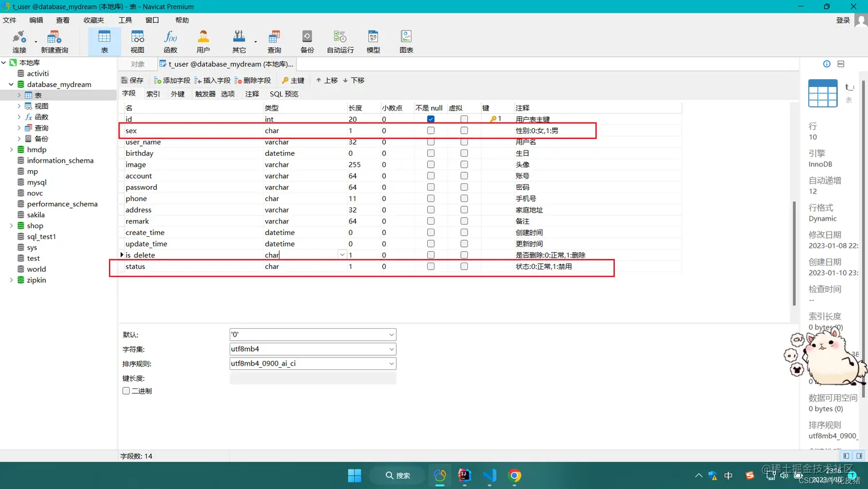
Task: Switch to the 索引 (Indexes) tab
Action: click(153, 94)
